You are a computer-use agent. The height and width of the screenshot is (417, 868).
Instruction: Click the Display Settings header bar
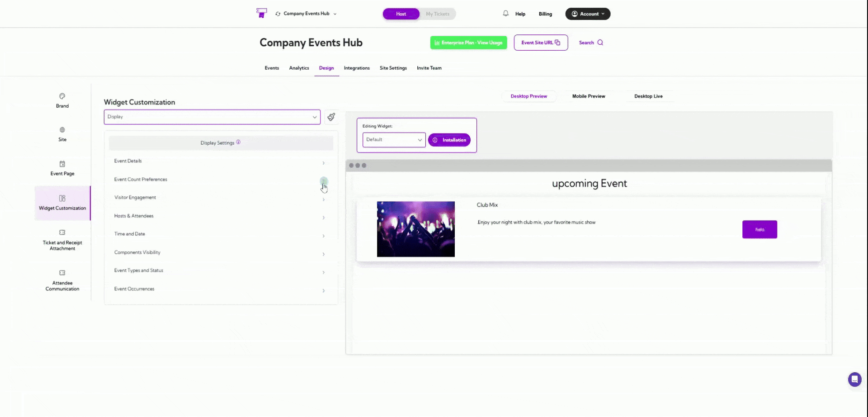pyautogui.click(x=221, y=143)
